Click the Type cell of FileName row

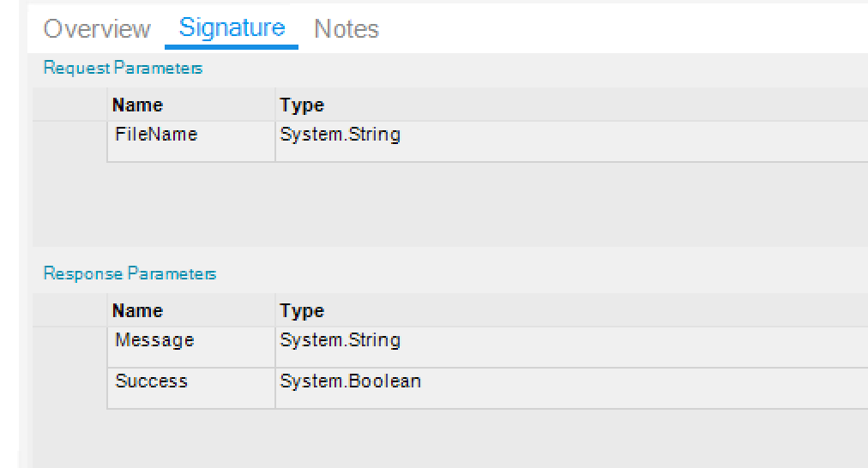click(340, 135)
